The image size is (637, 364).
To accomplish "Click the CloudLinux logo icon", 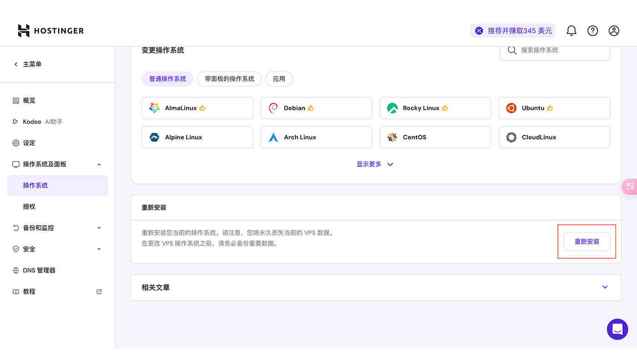I will (511, 137).
